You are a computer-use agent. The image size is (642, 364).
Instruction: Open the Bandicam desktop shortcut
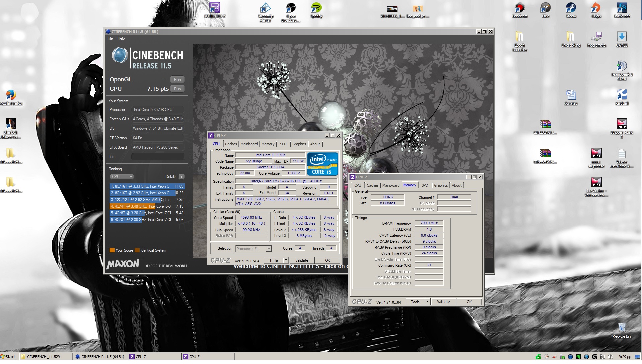pyautogui.click(x=520, y=10)
